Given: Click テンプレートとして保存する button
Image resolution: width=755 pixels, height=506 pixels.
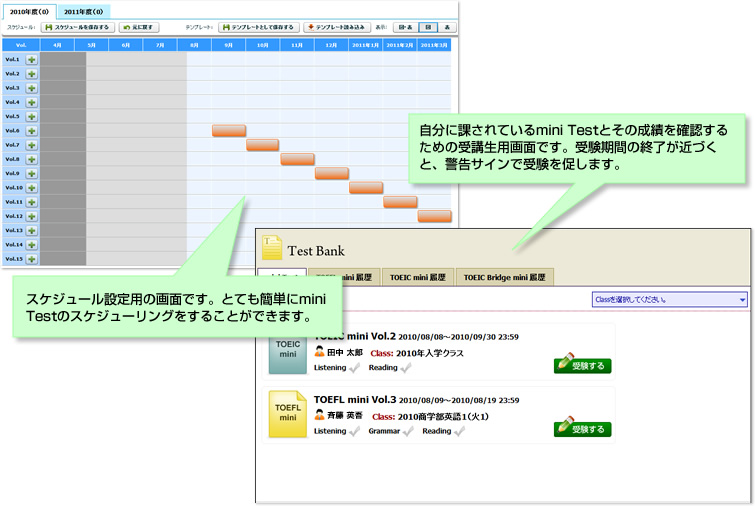Looking at the screenshot, I should tap(259, 27).
